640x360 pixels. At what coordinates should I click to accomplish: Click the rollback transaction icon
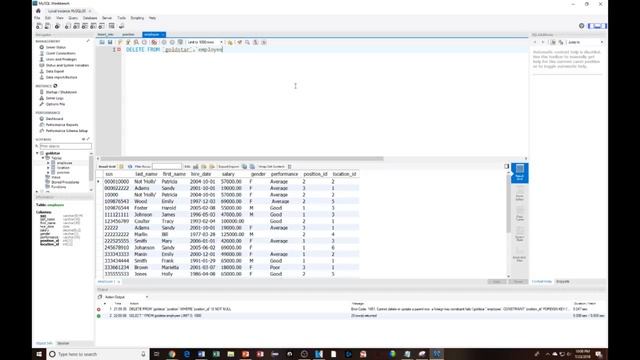172,42
